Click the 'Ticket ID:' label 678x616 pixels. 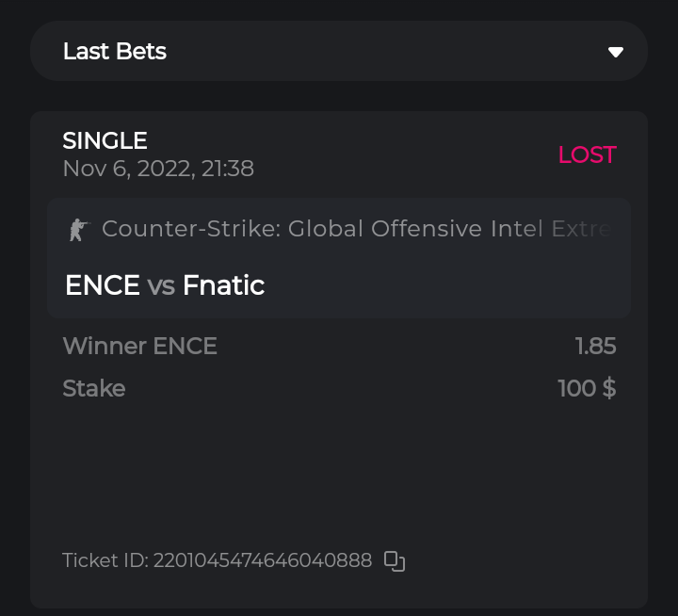click(105, 561)
